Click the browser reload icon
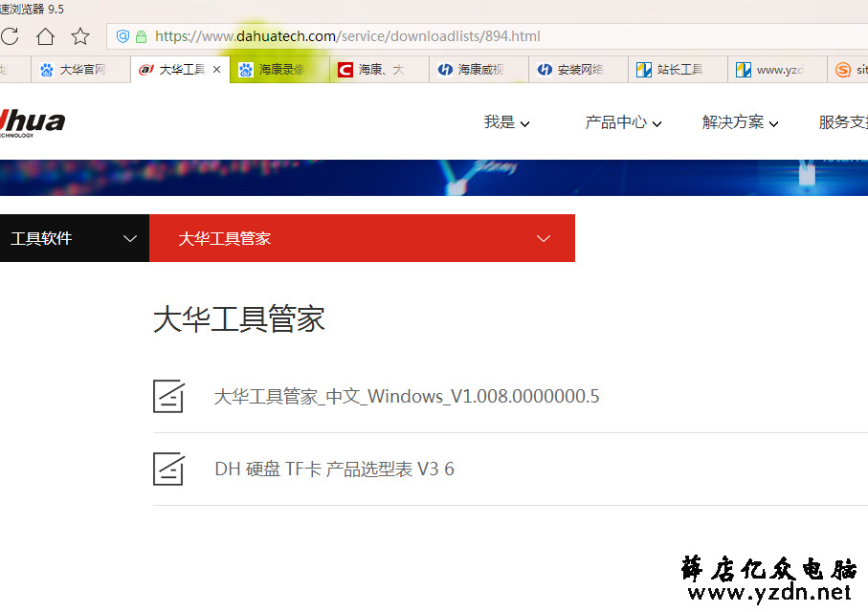The width and height of the screenshot is (868, 612). click(x=10, y=36)
